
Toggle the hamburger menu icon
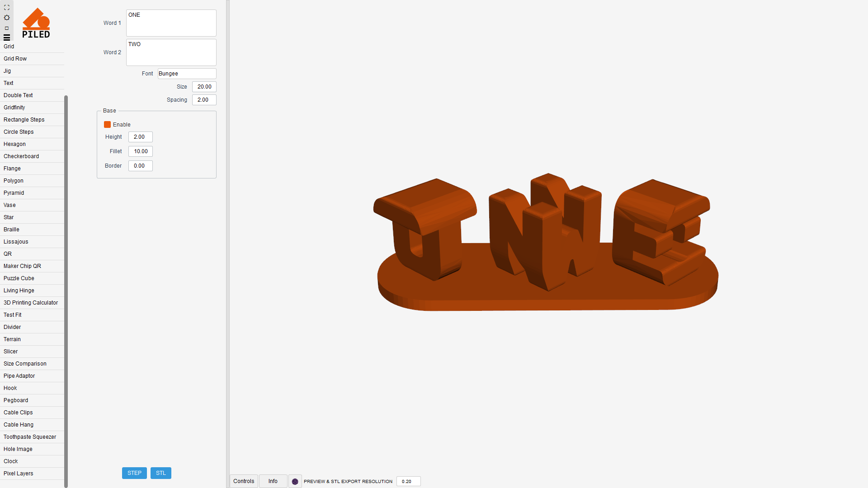[7, 38]
